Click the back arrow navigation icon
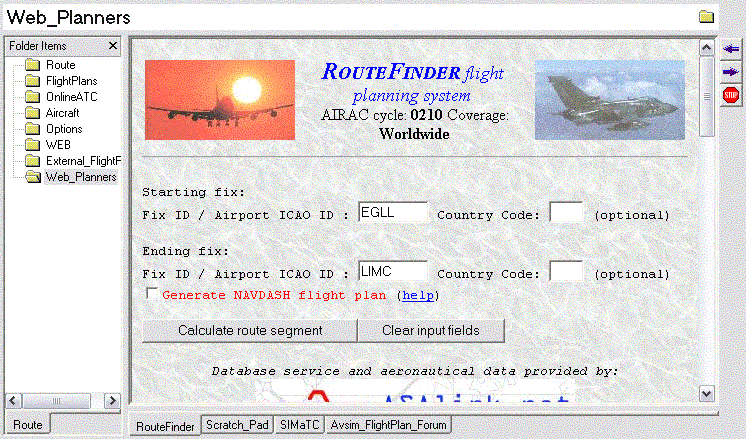746x439 pixels. [x=731, y=49]
